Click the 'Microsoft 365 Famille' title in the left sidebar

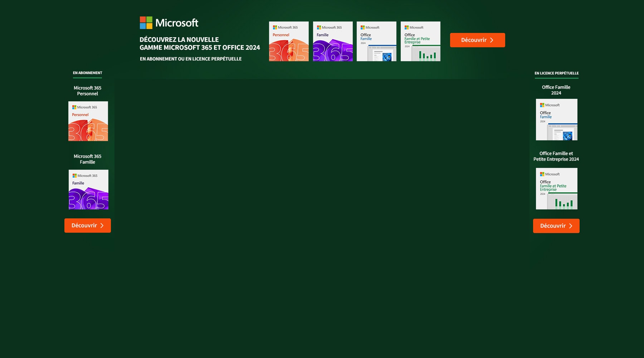pos(88,159)
